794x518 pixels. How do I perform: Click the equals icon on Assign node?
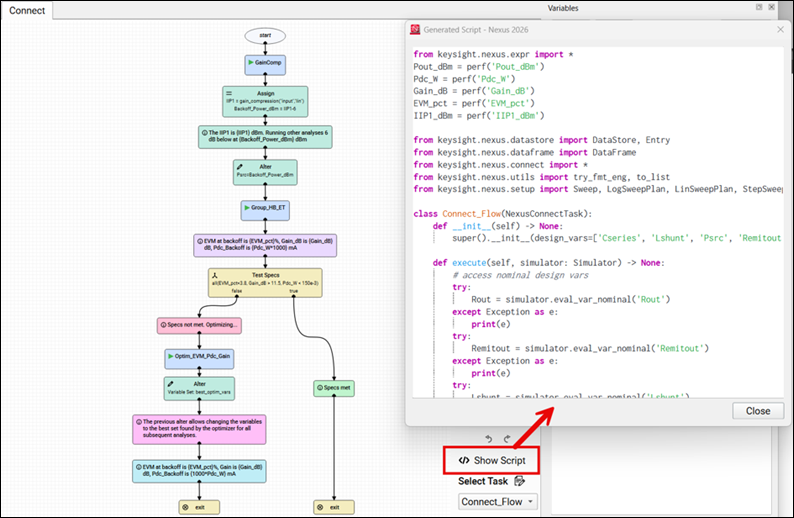pyautogui.click(x=229, y=93)
